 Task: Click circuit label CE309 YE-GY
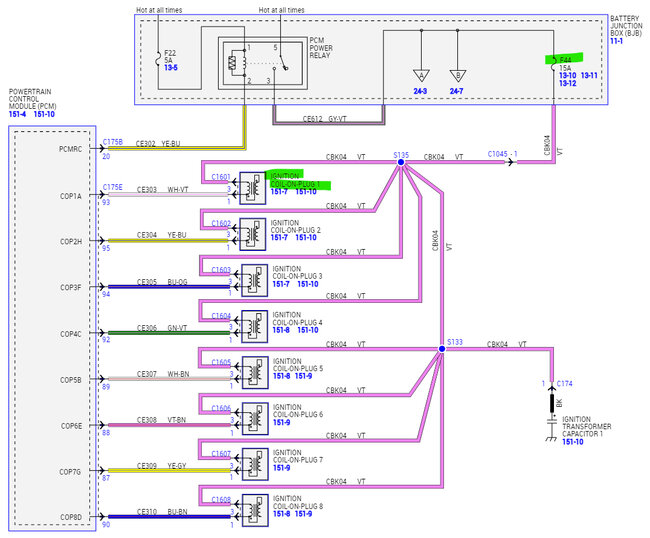click(162, 466)
